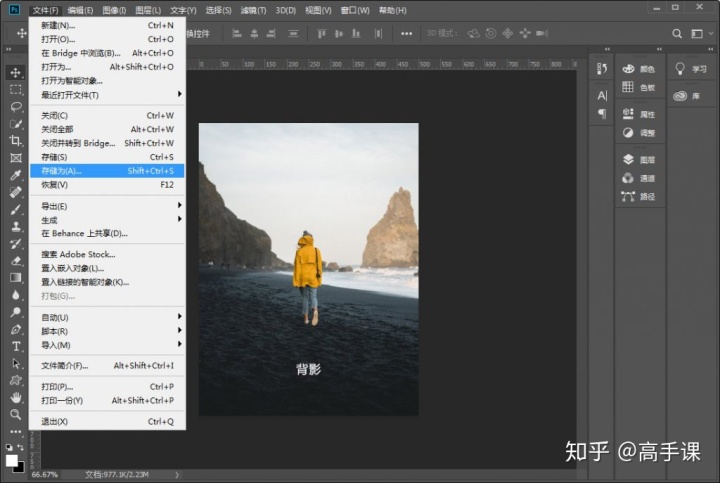Click the beach photo on the canvas
Viewport: 720px width, 483px height.
[308, 269]
